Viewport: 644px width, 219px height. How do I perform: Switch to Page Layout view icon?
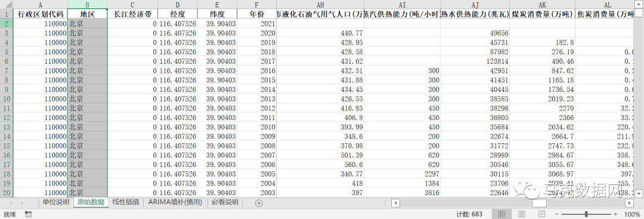tap(522, 214)
